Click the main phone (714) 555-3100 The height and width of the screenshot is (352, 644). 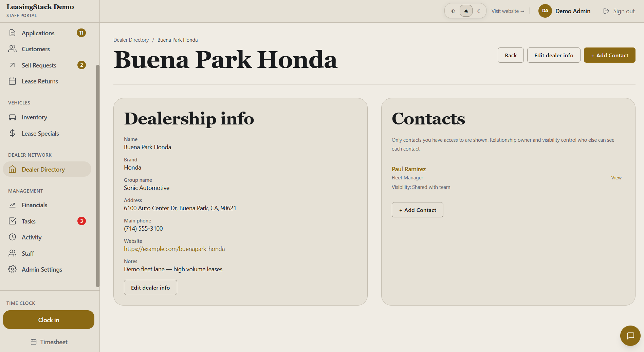click(x=143, y=229)
